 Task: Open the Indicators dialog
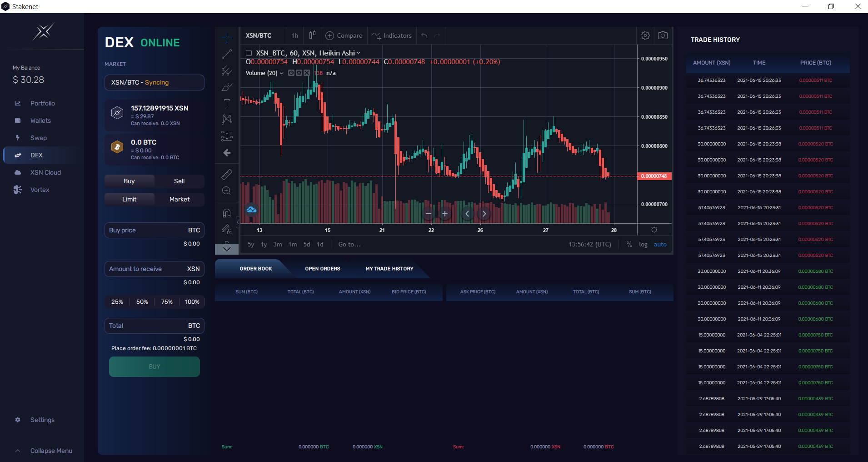pos(392,35)
